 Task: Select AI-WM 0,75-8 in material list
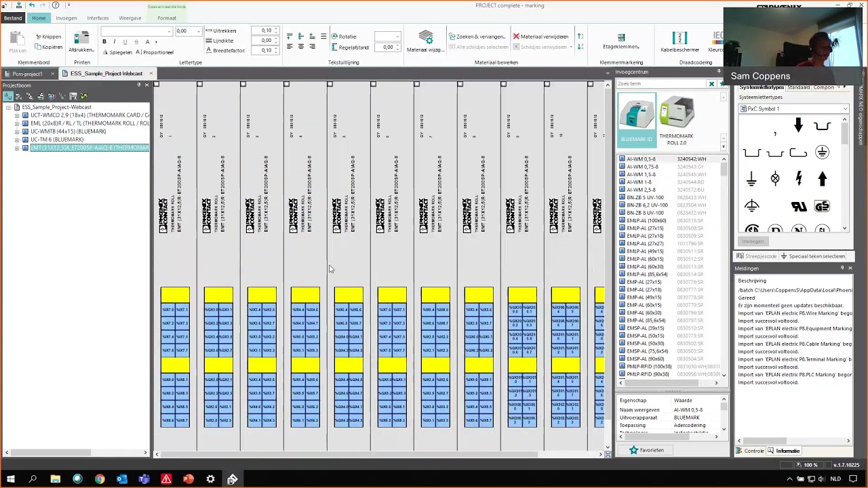[642, 167]
